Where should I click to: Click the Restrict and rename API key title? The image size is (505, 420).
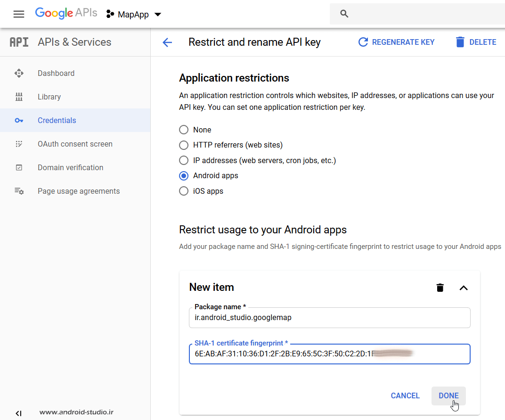tap(254, 42)
